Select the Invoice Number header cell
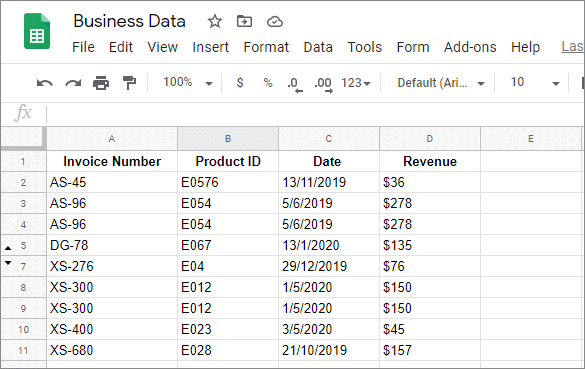This screenshot has height=369, width=585. click(112, 162)
